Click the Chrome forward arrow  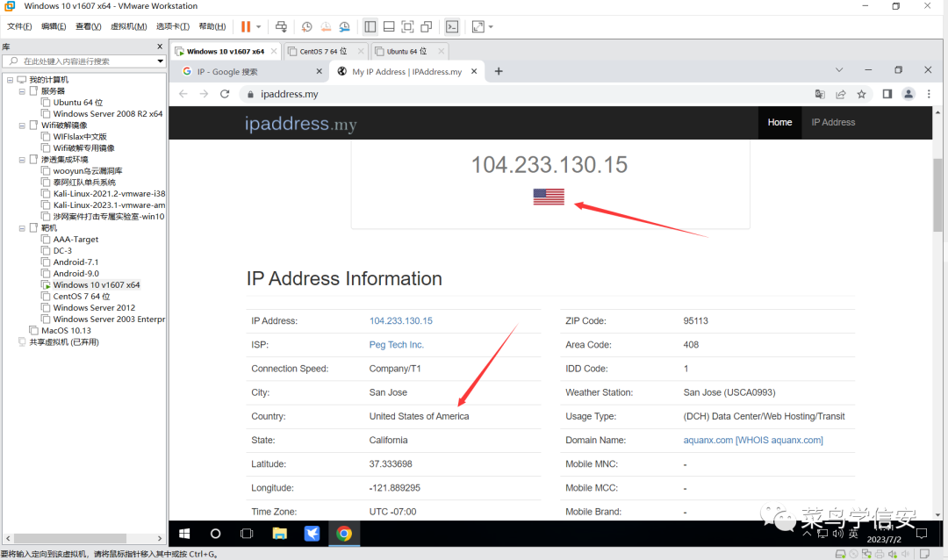tap(204, 94)
